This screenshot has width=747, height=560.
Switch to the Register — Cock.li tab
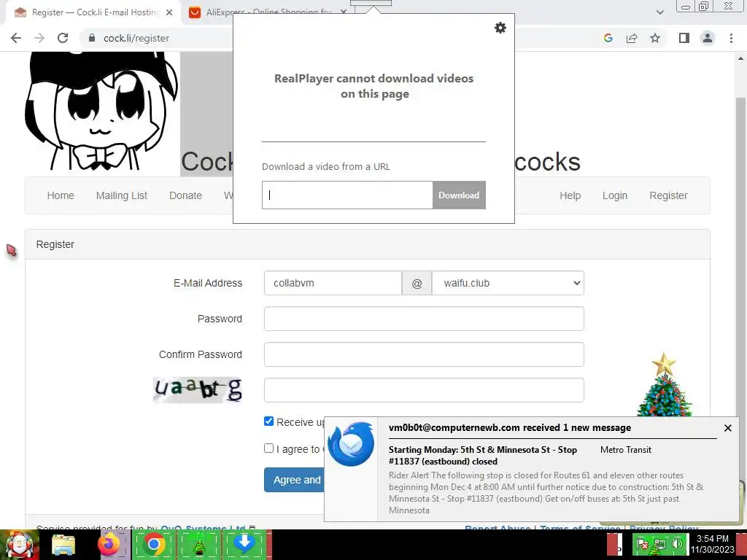(94, 12)
